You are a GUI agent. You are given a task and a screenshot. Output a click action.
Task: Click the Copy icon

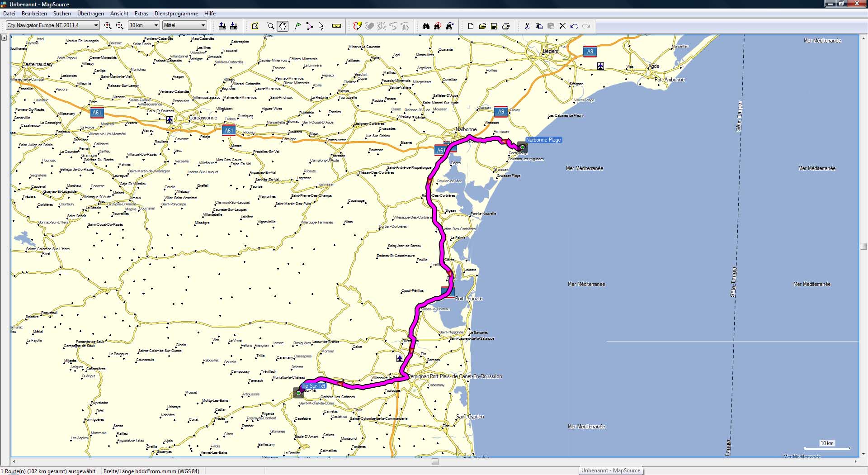coord(539,26)
